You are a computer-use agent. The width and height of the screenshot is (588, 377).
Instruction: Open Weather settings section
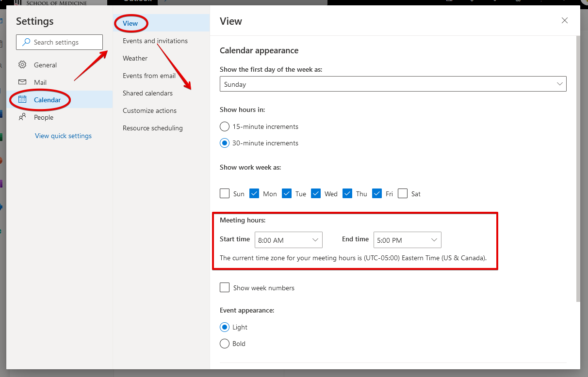coord(135,58)
